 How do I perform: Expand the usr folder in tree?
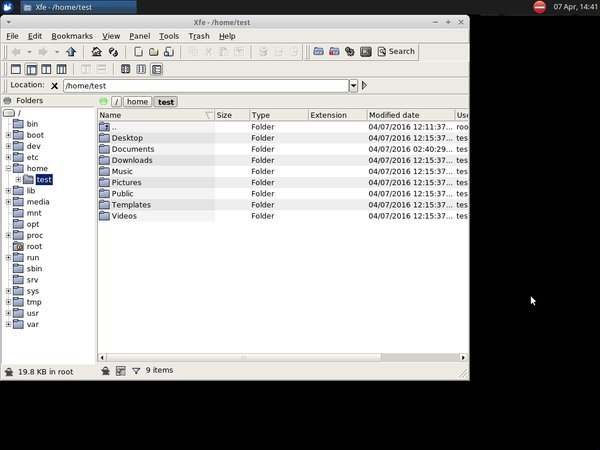8,313
